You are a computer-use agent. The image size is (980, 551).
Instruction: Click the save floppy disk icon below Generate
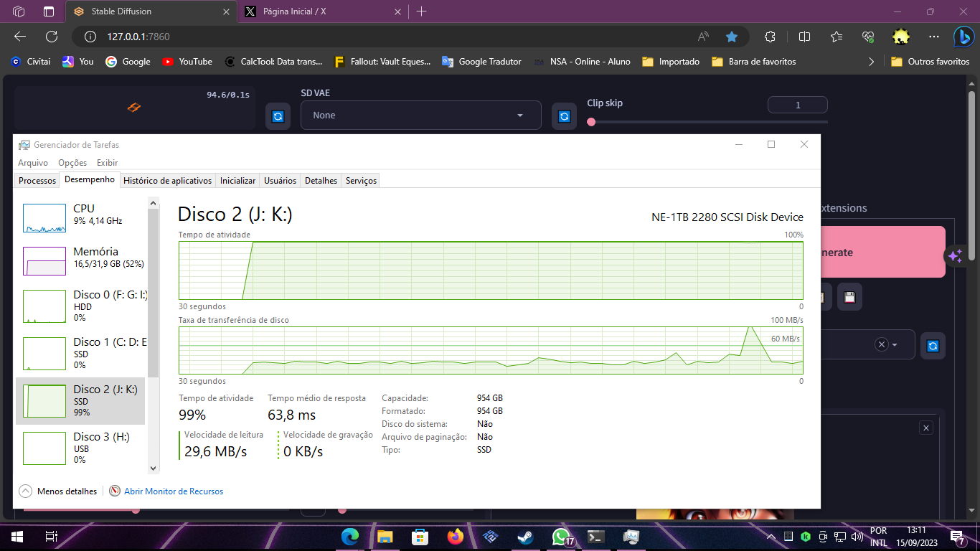tap(849, 297)
